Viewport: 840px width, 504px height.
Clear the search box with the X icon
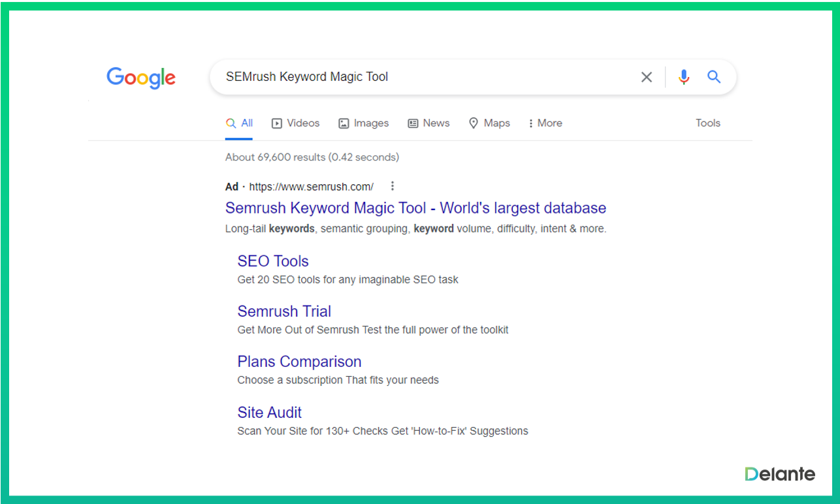click(x=647, y=77)
